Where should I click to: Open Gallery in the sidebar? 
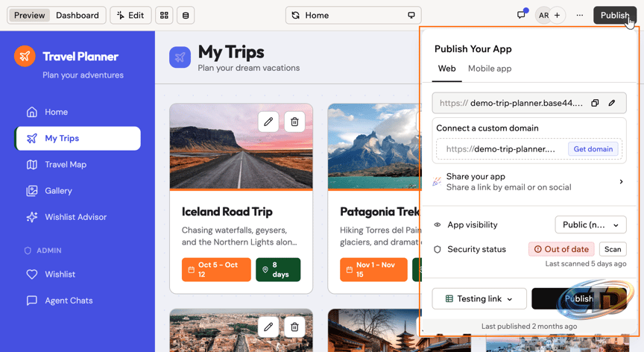click(x=78, y=191)
